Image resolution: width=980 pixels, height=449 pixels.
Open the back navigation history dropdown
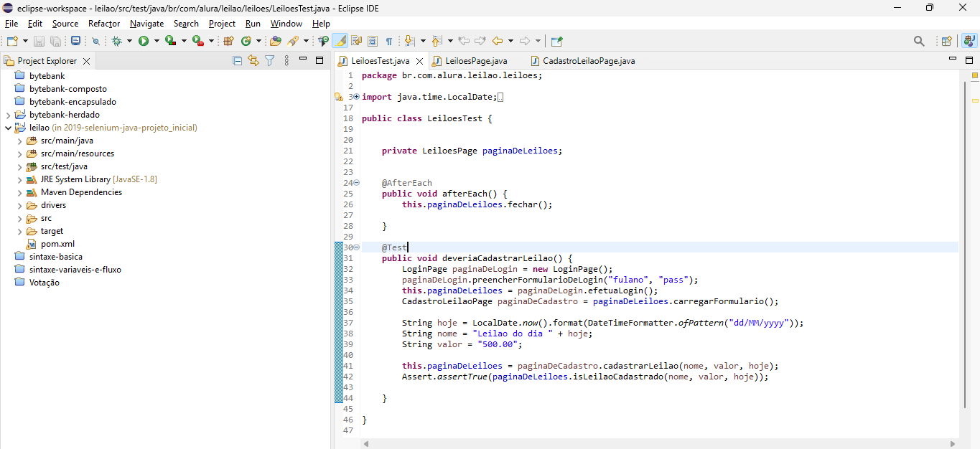point(510,42)
